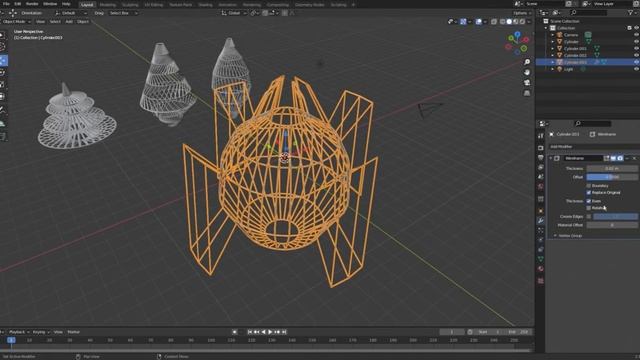Select the Cursor tool in left toolbar
640x360 pixels.
(x=2, y=48)
